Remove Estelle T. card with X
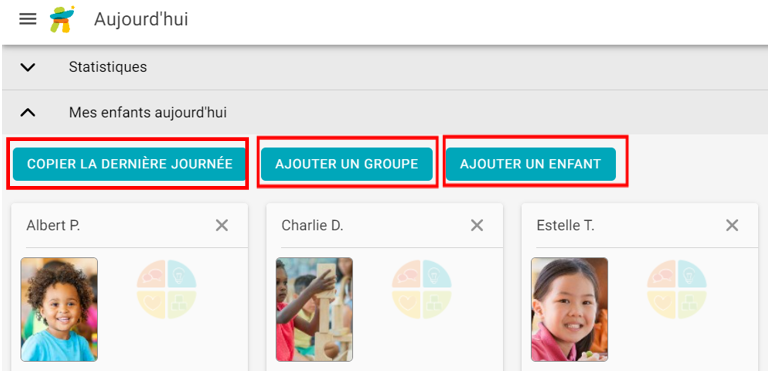Image resolution: width=768 pixels, height=371 pixels. coord(732,225)
